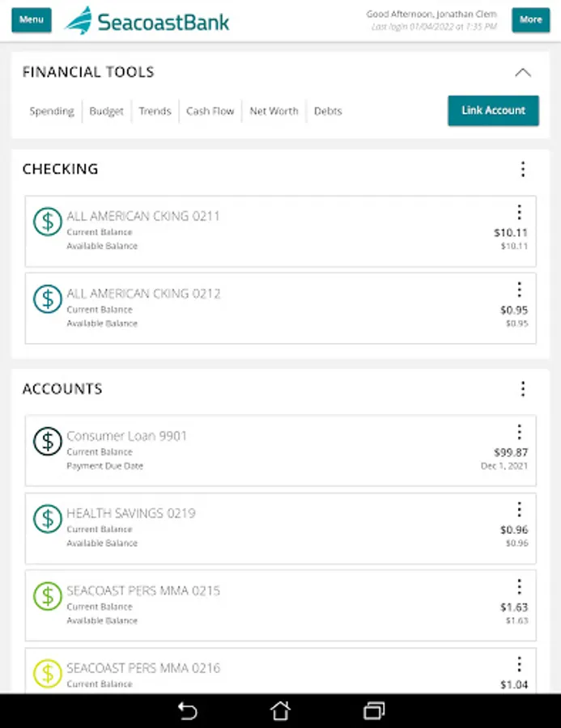Screen dimensions: 561x728
Task: Open the Accounts section three-dot menu
Action: click(523, 389)
